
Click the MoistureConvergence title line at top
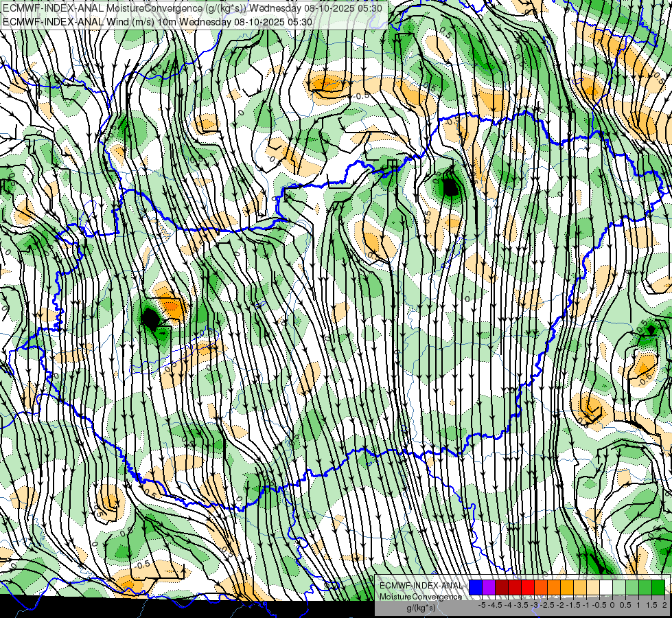pyautogui.click(x=192, y=8)
